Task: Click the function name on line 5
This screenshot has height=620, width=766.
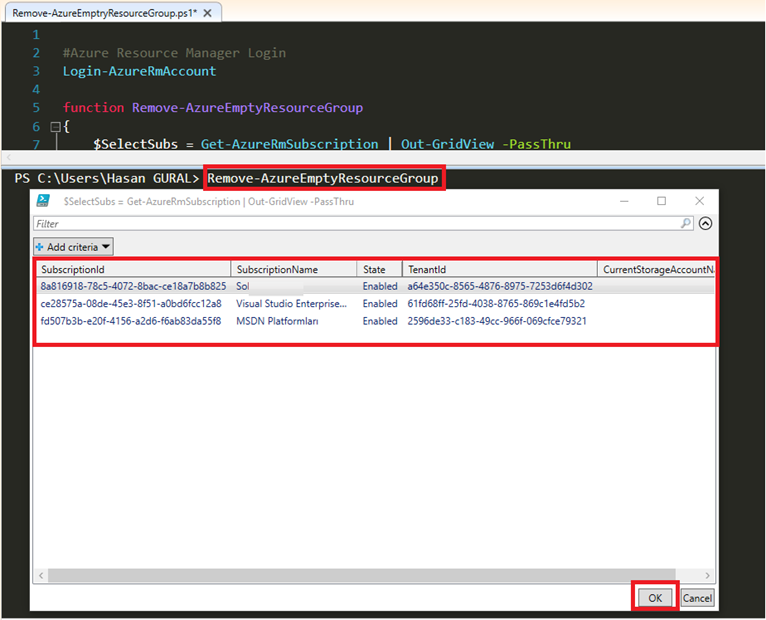Action: [247, 108]
